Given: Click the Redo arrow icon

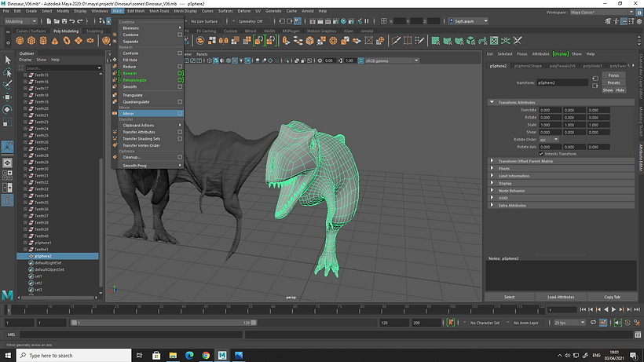Looking at the screenshot, I should point(80,21).
